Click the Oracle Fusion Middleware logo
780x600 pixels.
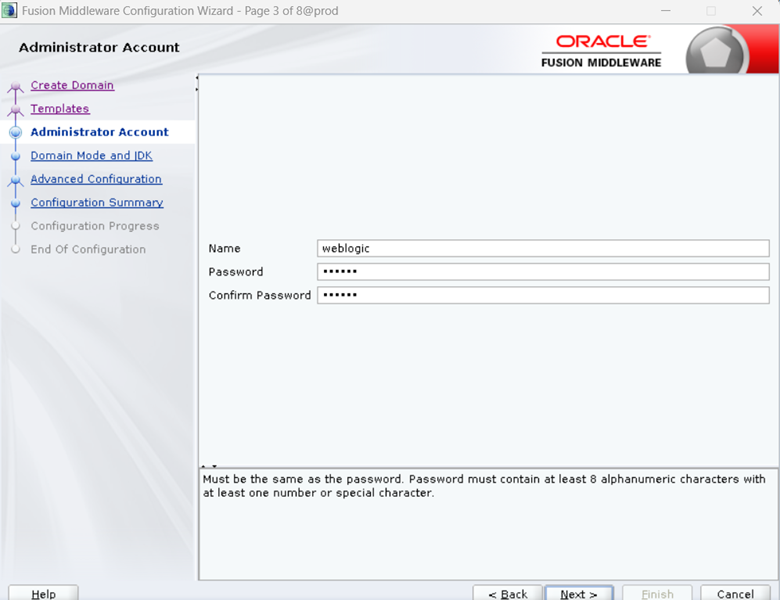[x=601, y=51]
